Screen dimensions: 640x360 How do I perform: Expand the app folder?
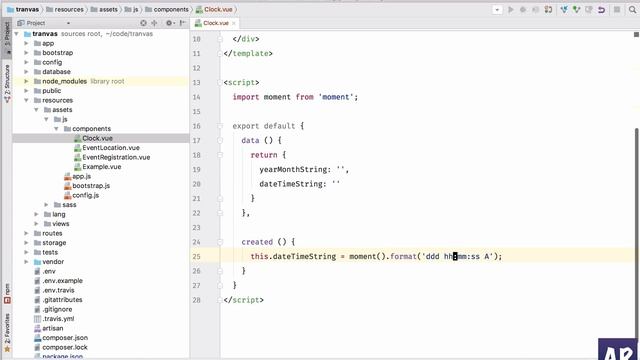[x=26, y=43]
